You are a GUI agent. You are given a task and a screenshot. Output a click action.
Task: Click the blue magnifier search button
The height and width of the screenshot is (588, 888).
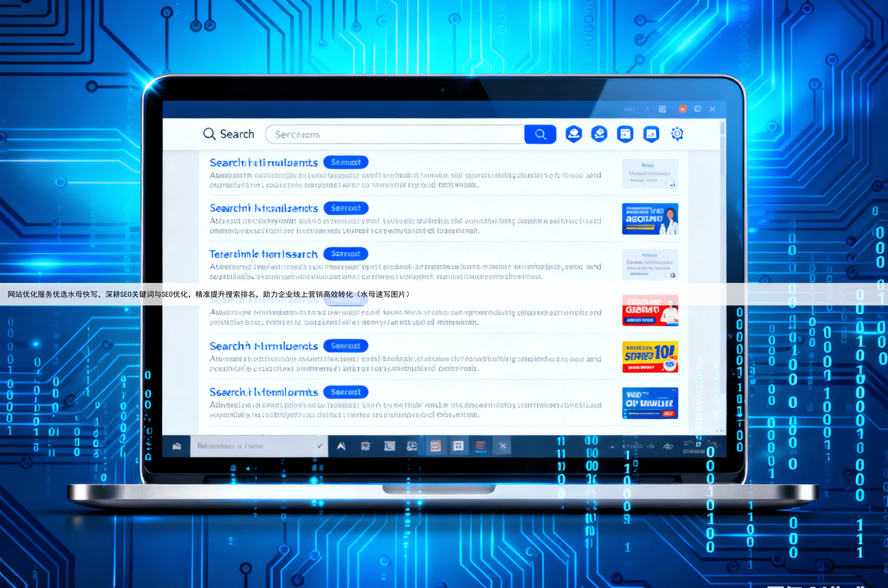pyautogui.click(x=540, y=135)
